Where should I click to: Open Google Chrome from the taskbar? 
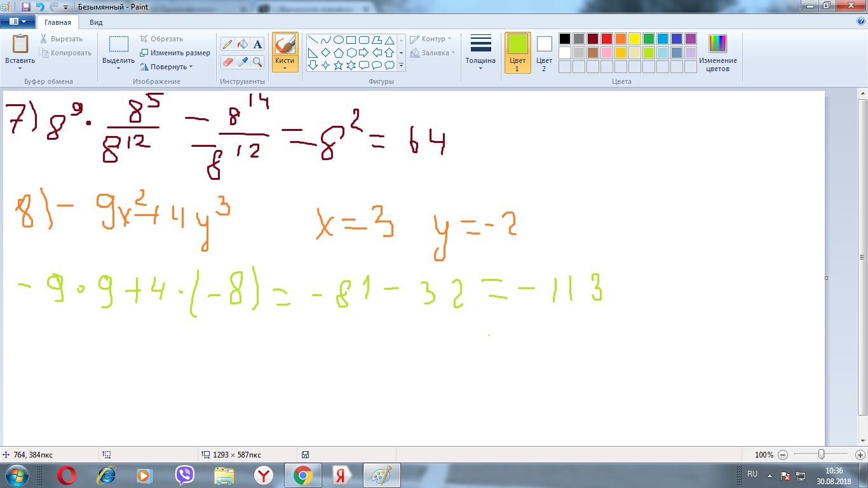303,475
